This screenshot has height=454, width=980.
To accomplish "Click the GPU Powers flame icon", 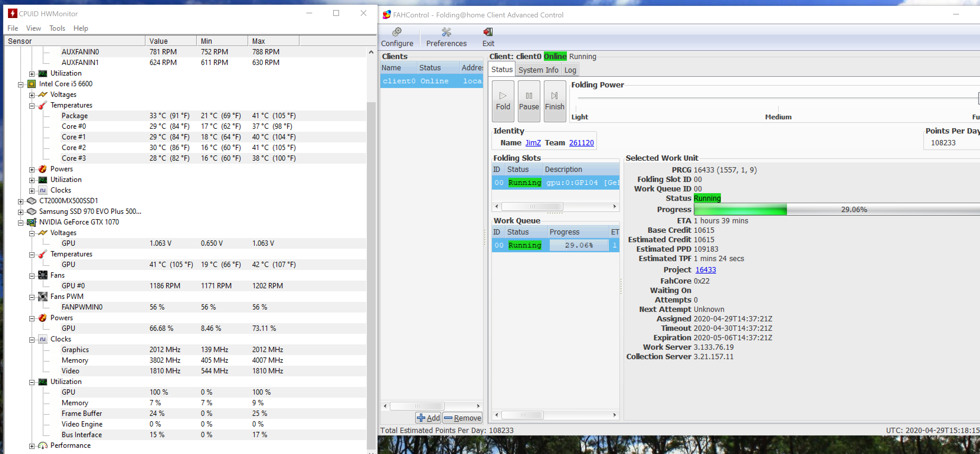I will [x=43, y=318].
